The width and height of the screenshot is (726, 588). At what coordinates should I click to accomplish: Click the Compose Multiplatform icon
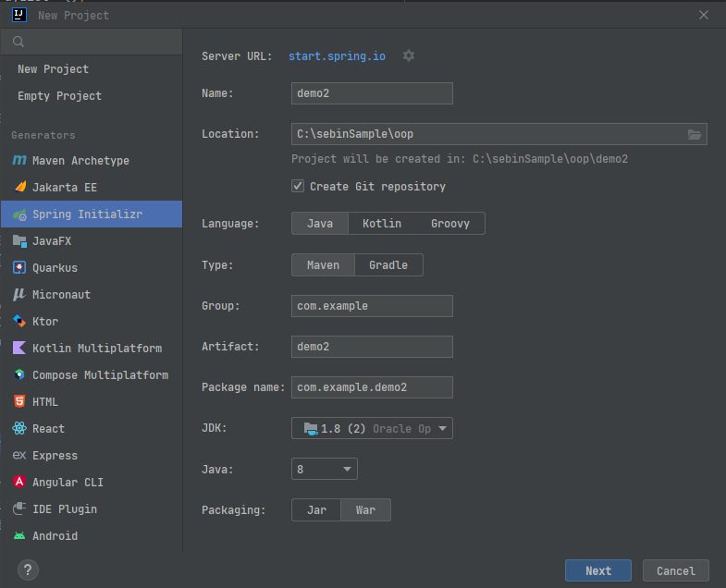pos(19,374)
